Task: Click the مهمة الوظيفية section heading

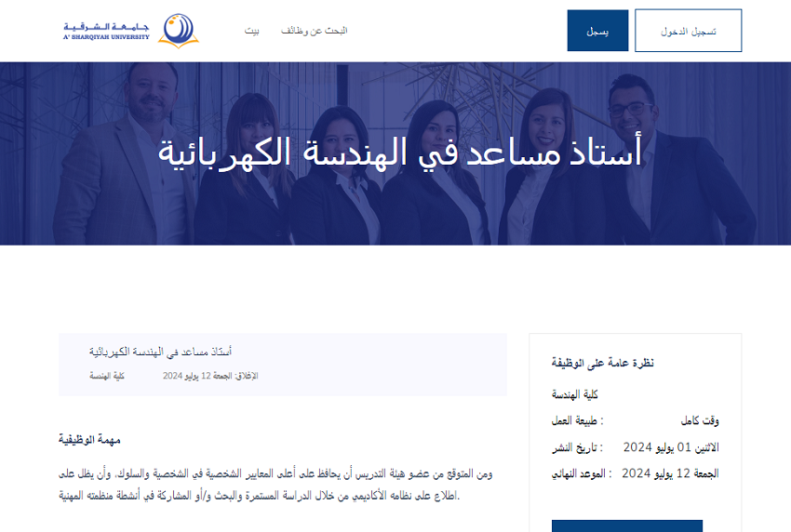Action: pyautogui.click(x=89, y=439)
